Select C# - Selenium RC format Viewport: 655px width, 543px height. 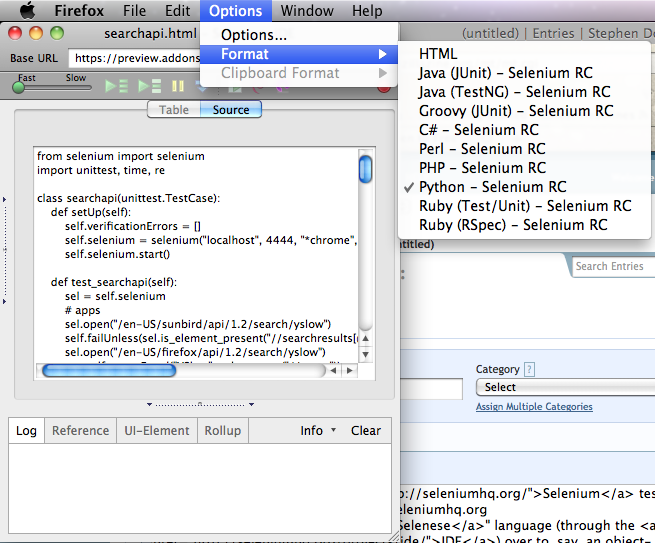point(524,130)
